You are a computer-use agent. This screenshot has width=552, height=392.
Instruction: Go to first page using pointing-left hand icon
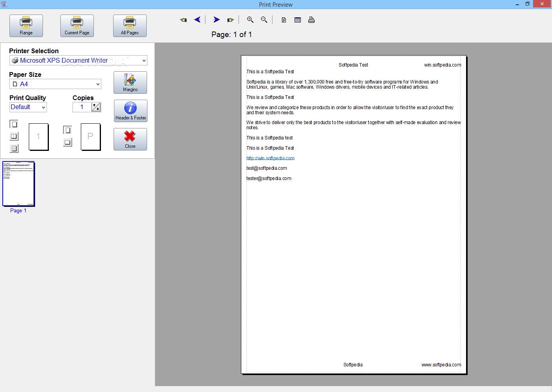coord(183,20)
